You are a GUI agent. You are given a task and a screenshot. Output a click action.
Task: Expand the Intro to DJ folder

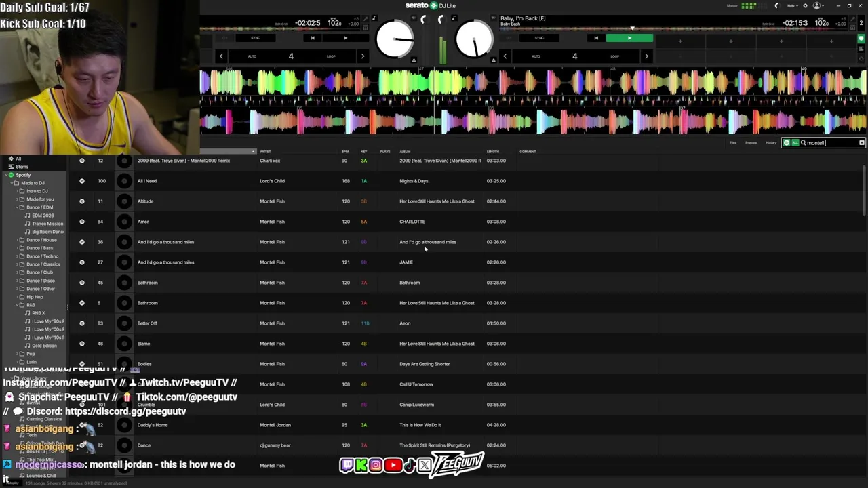pyautogui.click(x=16, y=191)
